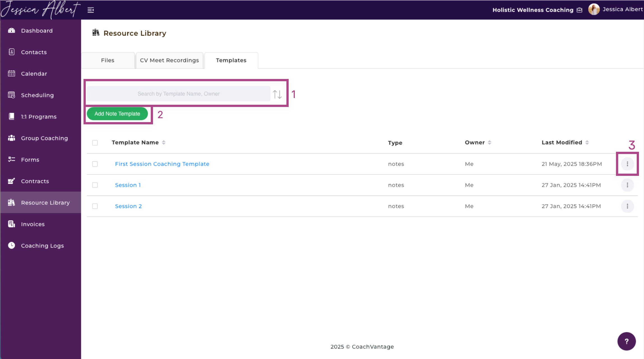The image size is (644, 359).
Task: Click the Type column header
Action: pyautogui.click(x=395, y=143)
